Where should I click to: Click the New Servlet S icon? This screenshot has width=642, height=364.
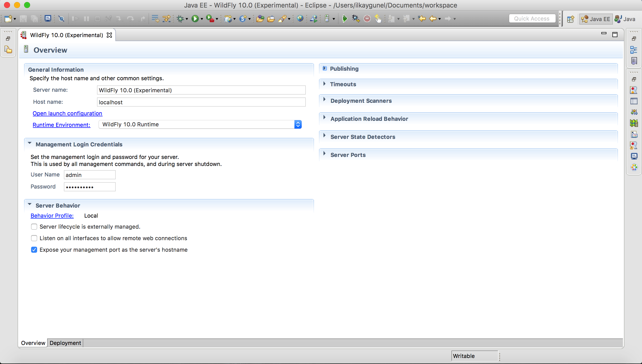click(243, 19)
